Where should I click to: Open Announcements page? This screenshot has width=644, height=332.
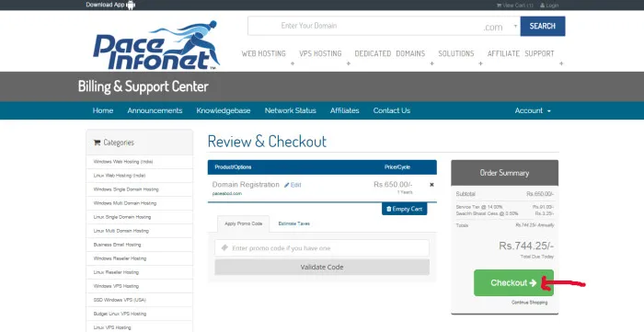pyautogui.click(x=155, y=110)
